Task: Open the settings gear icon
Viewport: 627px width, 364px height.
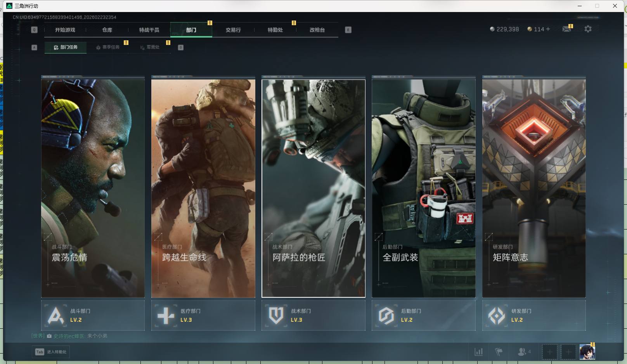Action: click(x=588, y=29)
